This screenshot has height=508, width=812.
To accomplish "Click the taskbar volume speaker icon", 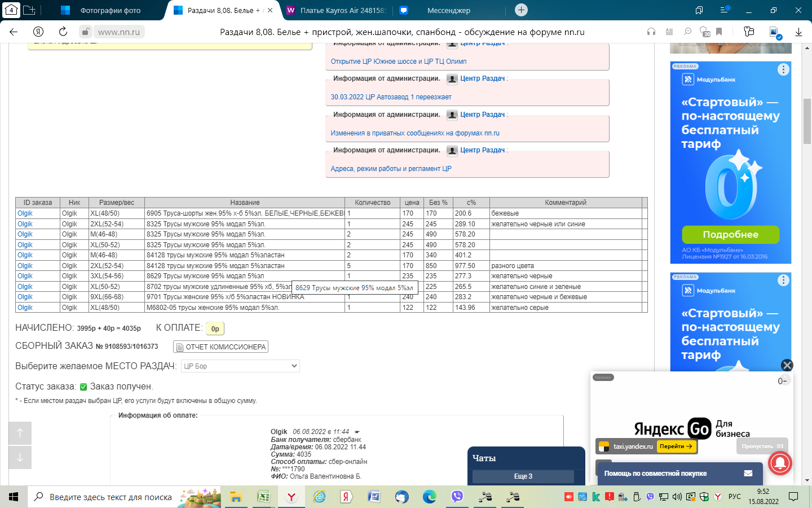I will tap(677, 497).
